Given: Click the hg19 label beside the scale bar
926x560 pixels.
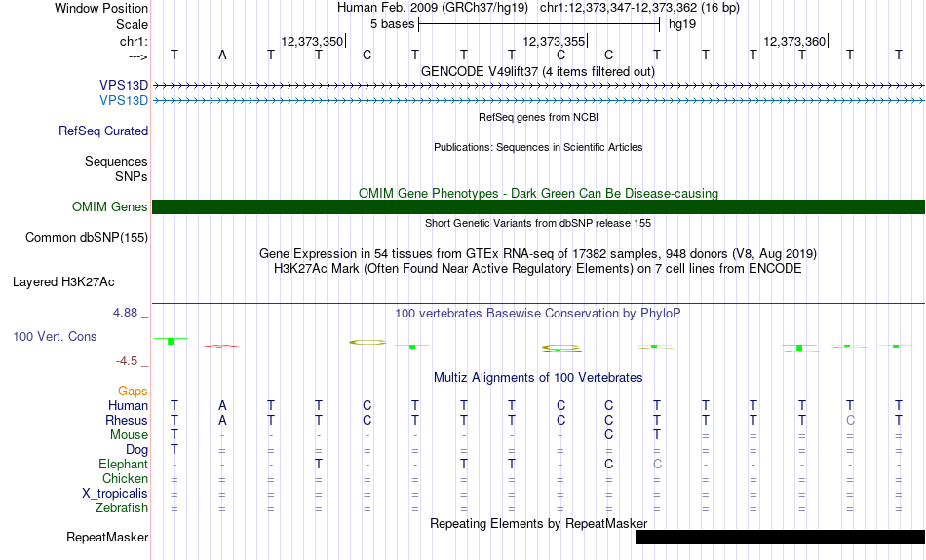Looking at the screenshot, I should pos(682,24).
